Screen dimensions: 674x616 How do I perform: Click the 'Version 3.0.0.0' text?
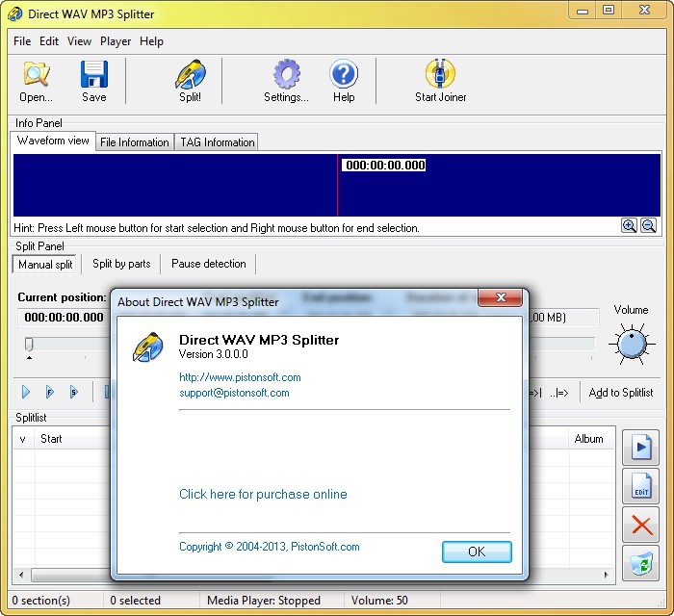pos(213,354)
